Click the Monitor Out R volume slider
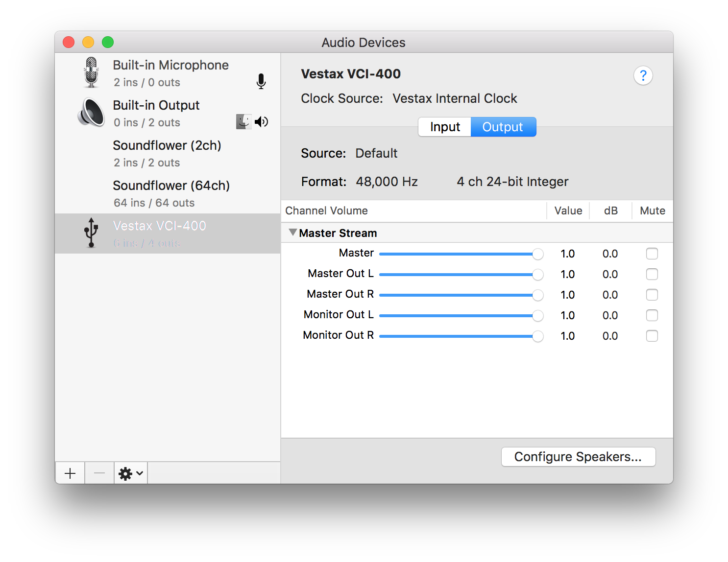The width and height of the screenshot is (728, 562). pyautogui.click(x=461, y=336)
